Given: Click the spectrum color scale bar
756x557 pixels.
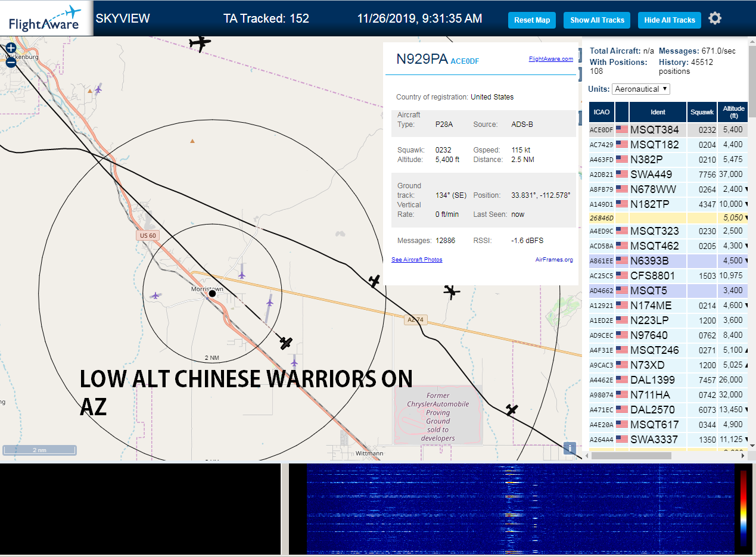Looking at the screenshot, I should coord(743,508).
